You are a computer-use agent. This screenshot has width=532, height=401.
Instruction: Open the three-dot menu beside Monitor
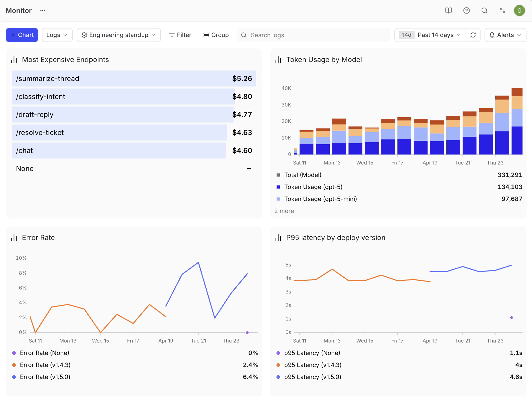43,10
